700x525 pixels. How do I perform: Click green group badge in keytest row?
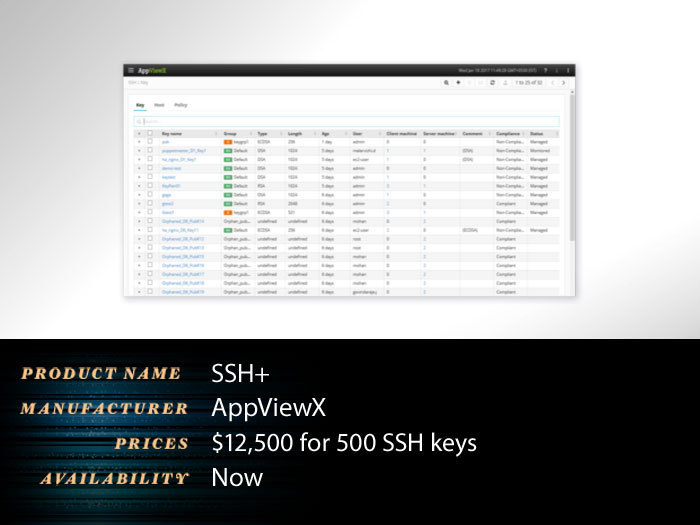[228, 177]
